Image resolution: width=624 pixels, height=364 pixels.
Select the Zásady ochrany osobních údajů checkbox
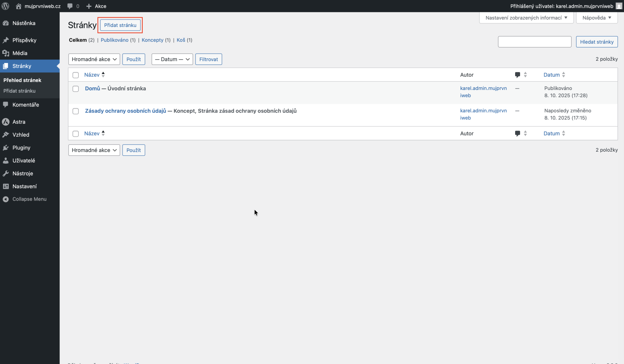(76, 111)
